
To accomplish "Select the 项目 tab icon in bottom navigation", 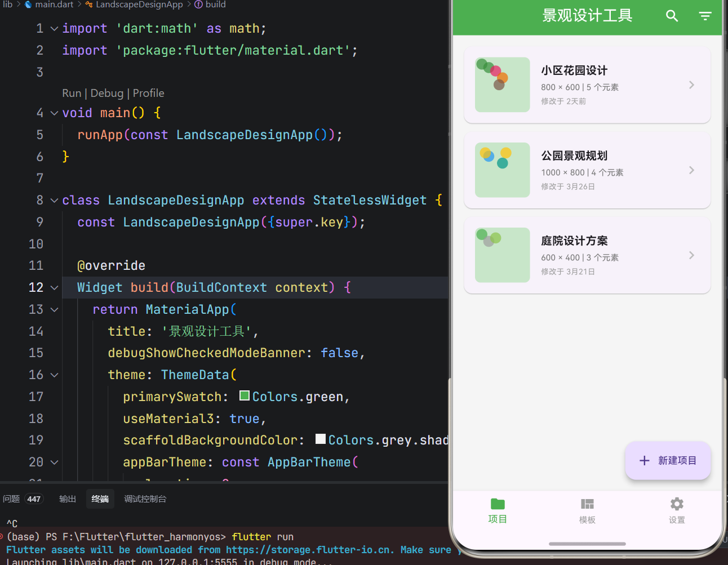I will pos(497,504).
